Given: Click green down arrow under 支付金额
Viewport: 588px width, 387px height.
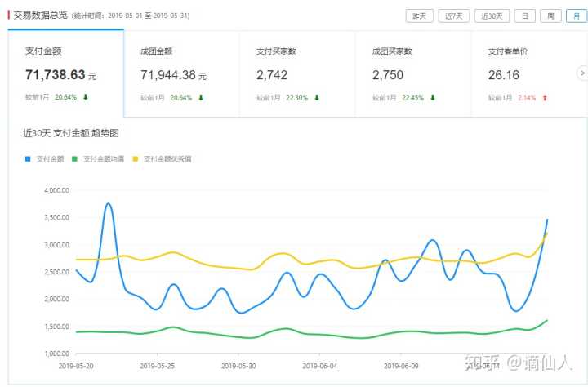Looking at the screenshot, I should point(86,97).
